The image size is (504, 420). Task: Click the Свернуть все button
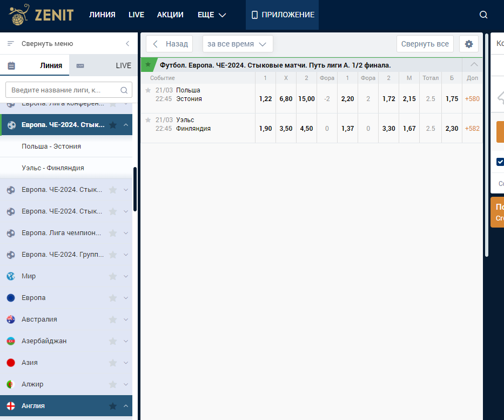click(425, 44)
